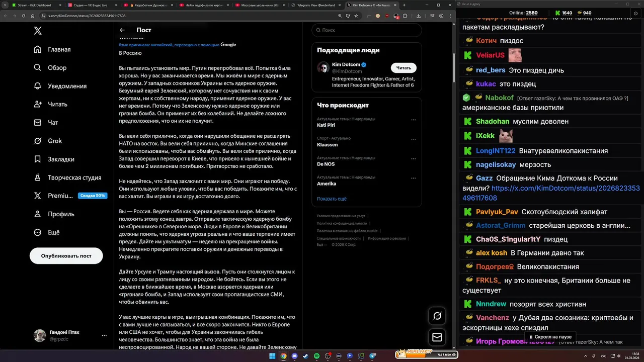Open Grok in sidebar
The height and width of the screenshot is (362, 644).
point(48,141)
